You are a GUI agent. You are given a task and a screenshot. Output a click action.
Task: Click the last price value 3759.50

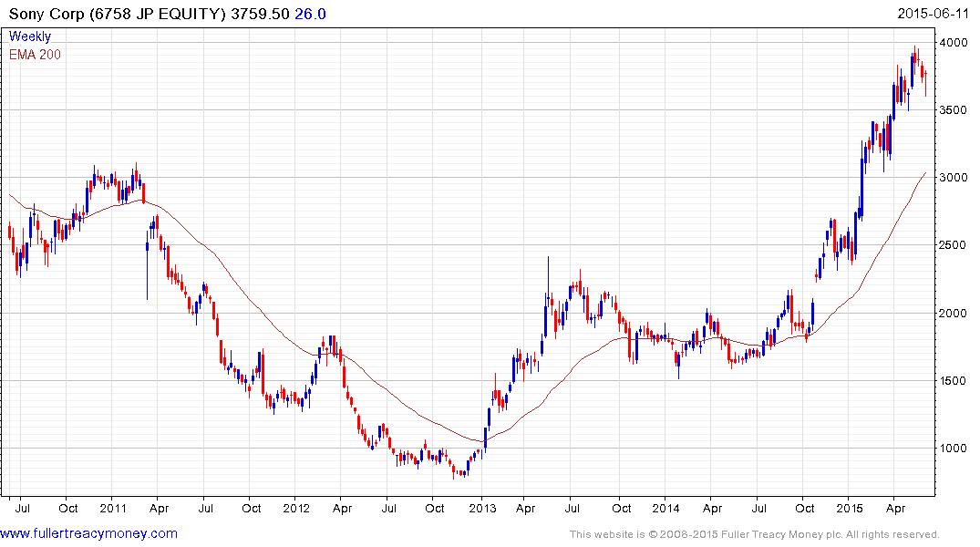(260, 14)
